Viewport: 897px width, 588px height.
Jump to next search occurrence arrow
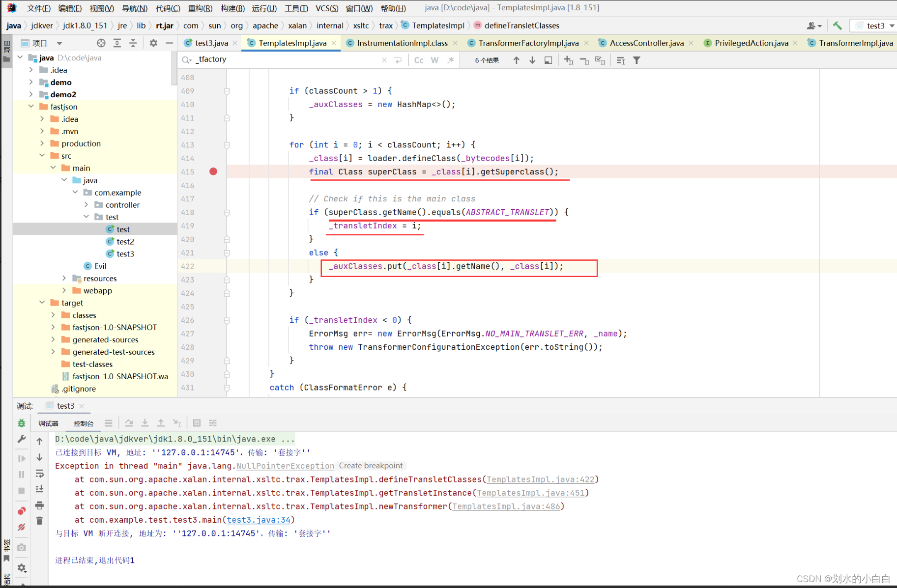[x=532, y=60]
